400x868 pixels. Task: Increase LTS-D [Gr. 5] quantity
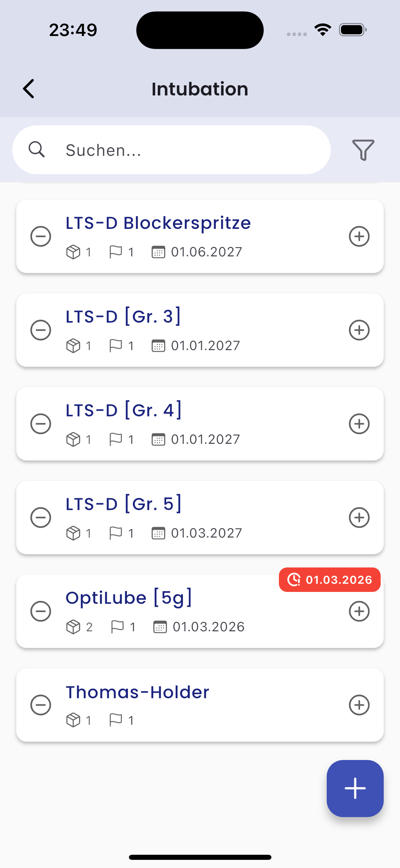click(359, 518)
